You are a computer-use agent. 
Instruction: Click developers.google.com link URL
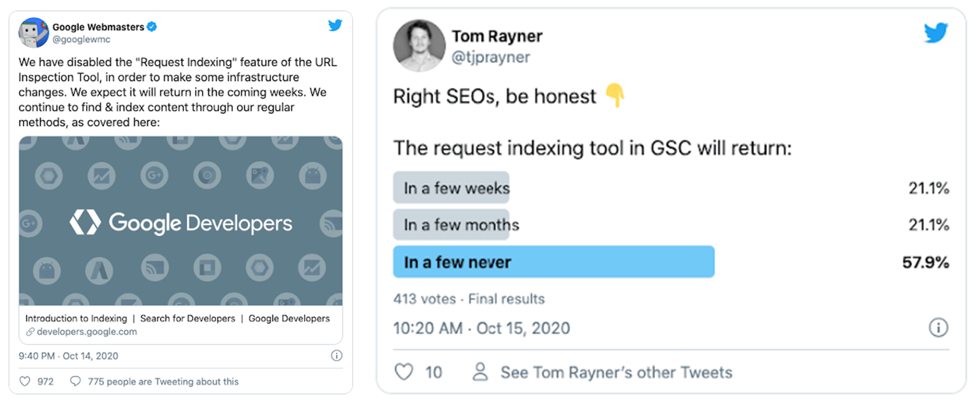click(x=87, y=332)
